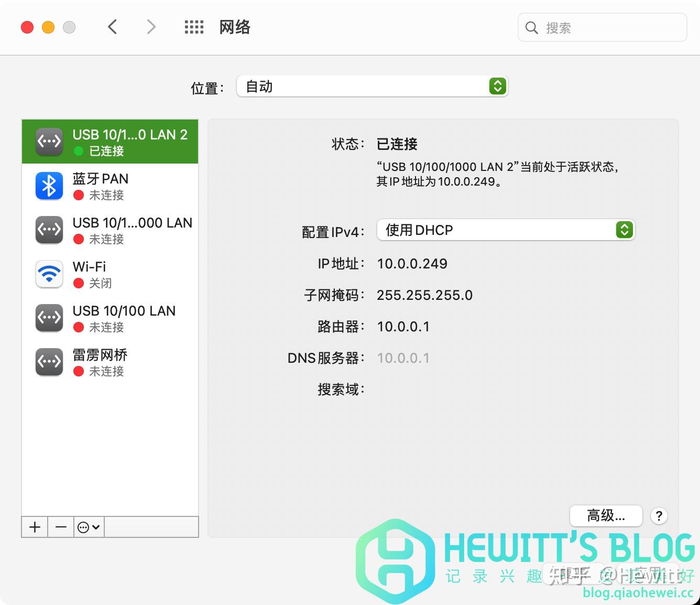Select the connected USB 10/1...0 LAN 2 service
Image resolution: width=700 pixels, height=605 pixels.
click(110, 142)
